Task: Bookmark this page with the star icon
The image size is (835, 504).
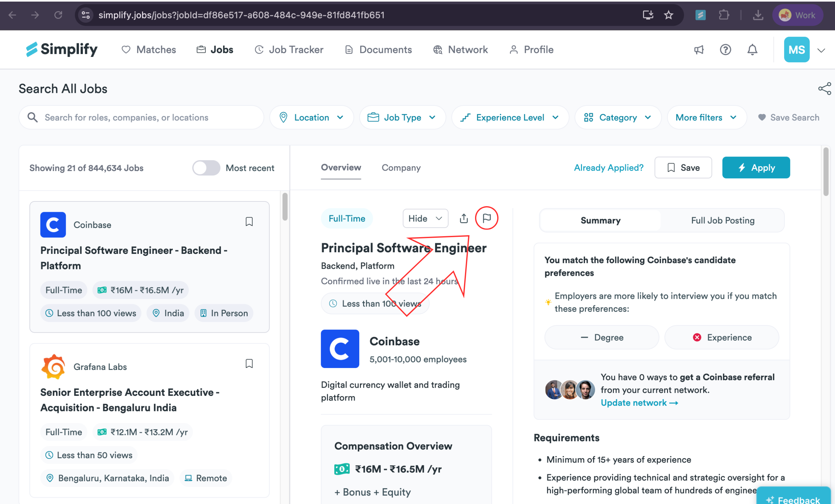Action: click(668, 15)
